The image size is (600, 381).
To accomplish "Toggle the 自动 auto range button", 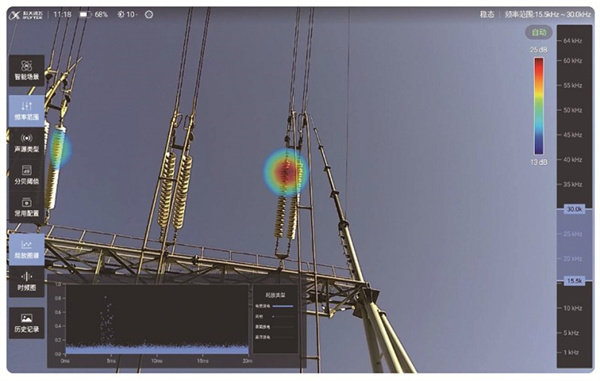I will point(539,33).
